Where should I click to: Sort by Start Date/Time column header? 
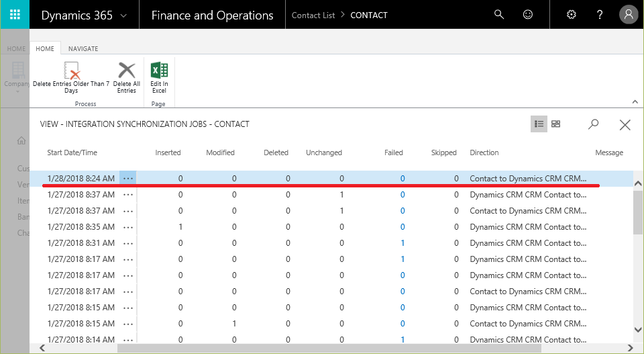tap(72, 152)
